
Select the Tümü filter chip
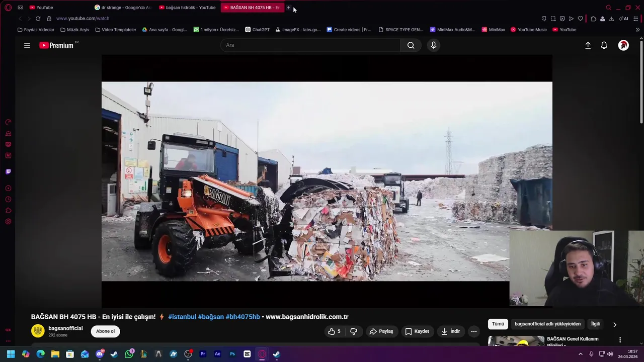coord(498,324)
